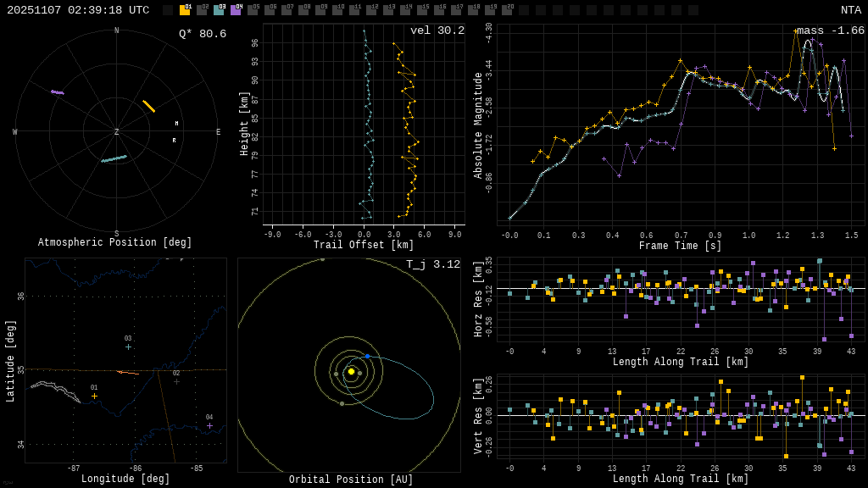Toggle the yellow station 01 indicator box
The width and height of the screenshot is (868, 488).
(185, 10)
